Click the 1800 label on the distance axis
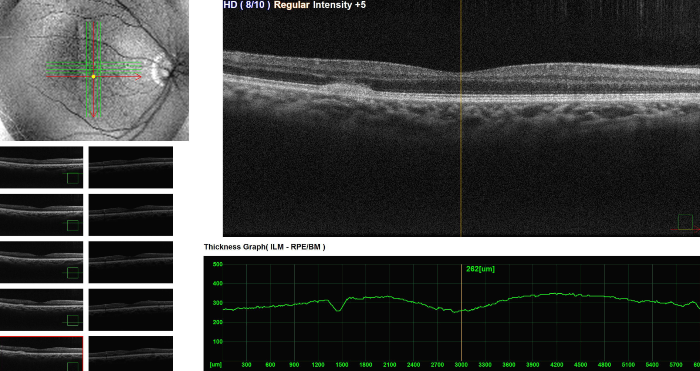The image size is (700, 371). click(x=366, y=365)
